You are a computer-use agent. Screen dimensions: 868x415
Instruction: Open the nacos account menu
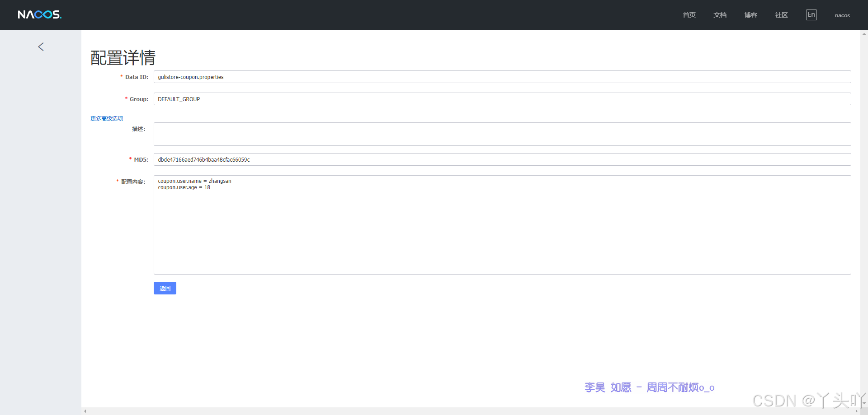[842, 15]
